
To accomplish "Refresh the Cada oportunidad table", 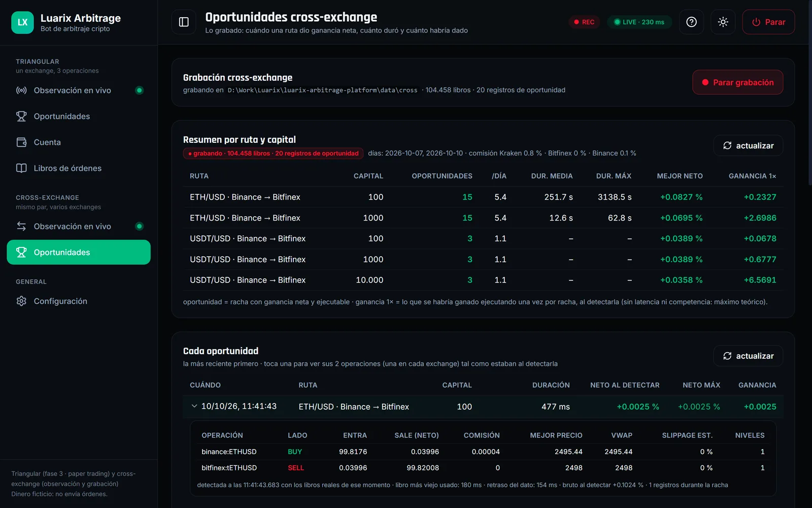I will [x=748, y=356].
